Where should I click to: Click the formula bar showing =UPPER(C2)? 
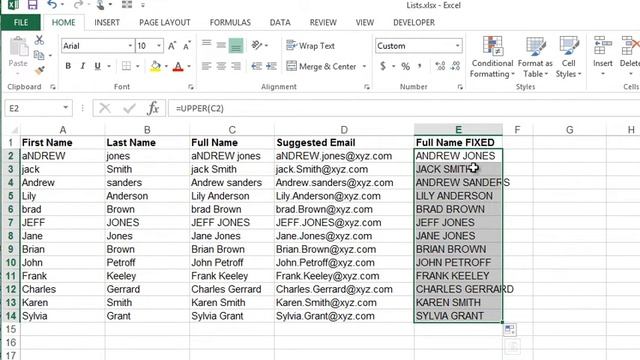[404, 108]
